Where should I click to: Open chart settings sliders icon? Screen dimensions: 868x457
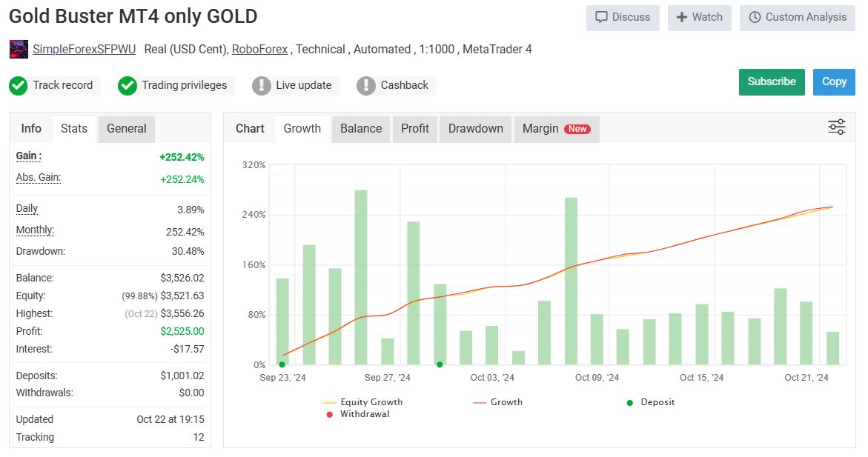click(836, 127)
